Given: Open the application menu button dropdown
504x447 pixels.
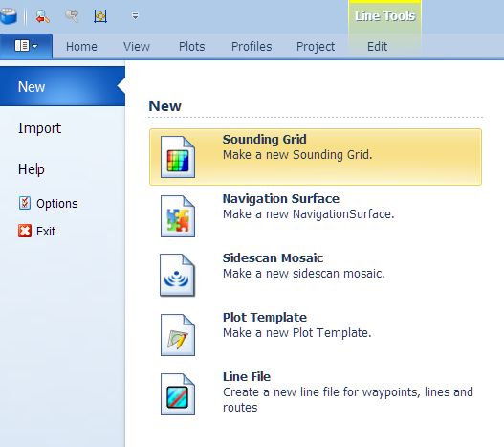Looking at the screenshot, I should tap(26, 46).
